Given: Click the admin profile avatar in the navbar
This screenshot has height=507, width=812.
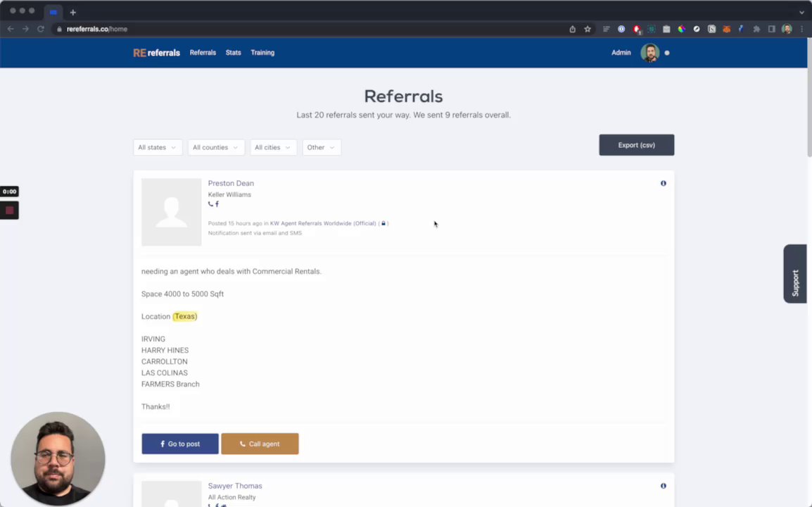Looking at the screenshot, I should click(x=649, y=52).
